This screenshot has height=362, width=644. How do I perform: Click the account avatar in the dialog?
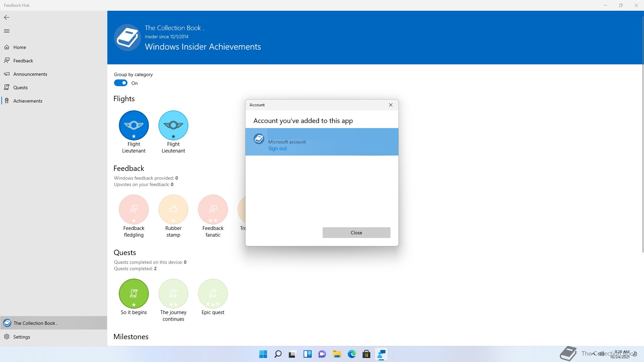click(259, 139)
